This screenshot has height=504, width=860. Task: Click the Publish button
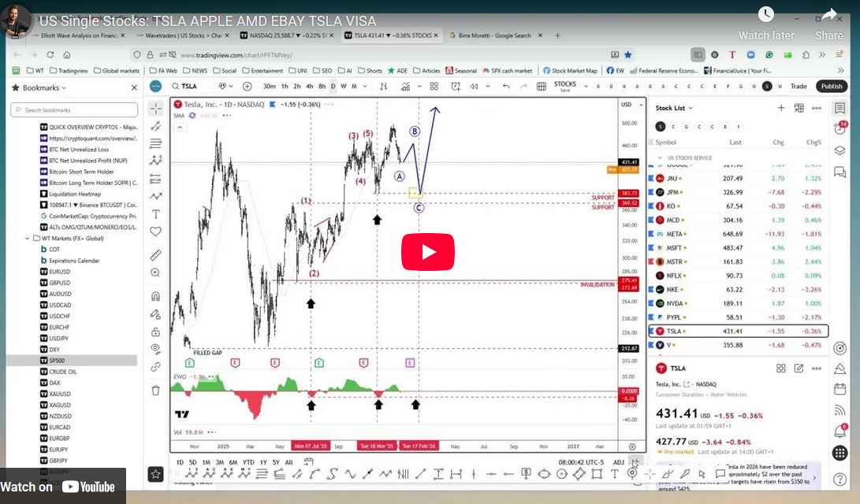pos(831,87)
